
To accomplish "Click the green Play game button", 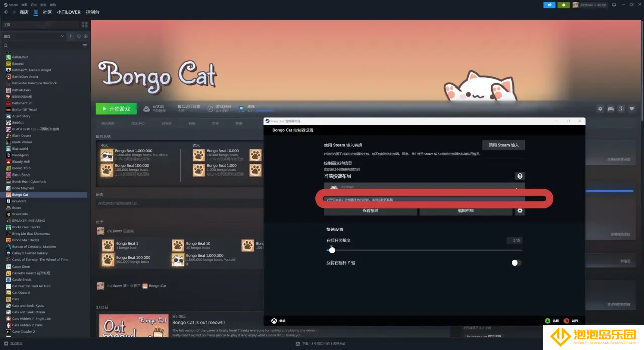I will coord(116,109).
